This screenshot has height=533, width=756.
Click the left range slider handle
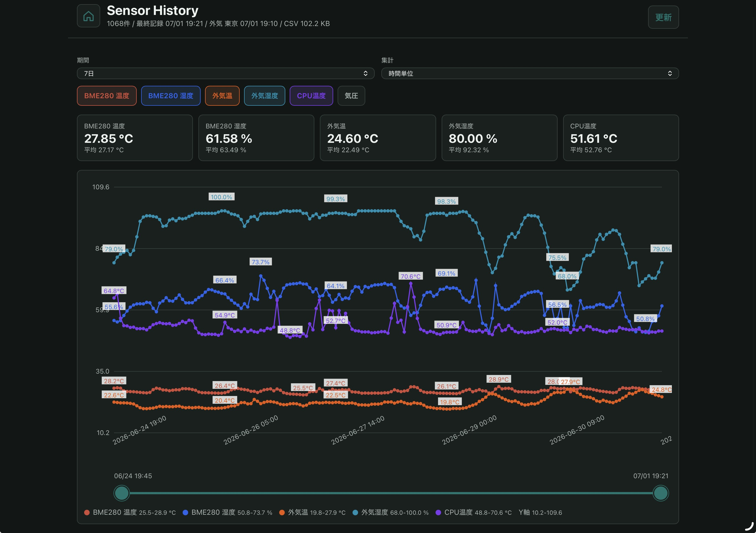click(x=121, y=493)
